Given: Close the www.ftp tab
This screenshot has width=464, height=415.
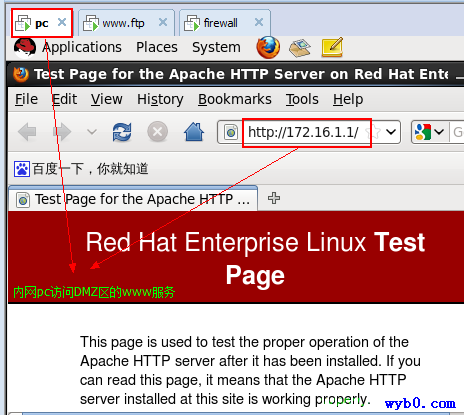Looking at the screenshot, I should point(163,22).
